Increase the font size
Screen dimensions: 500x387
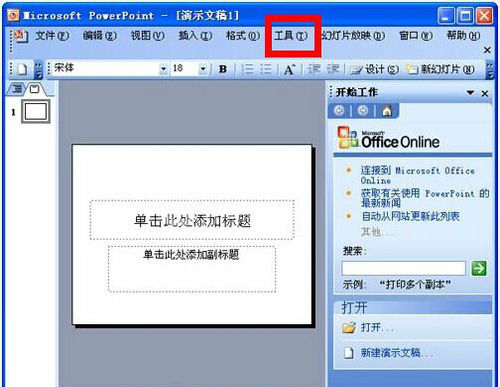click(289, 69)
